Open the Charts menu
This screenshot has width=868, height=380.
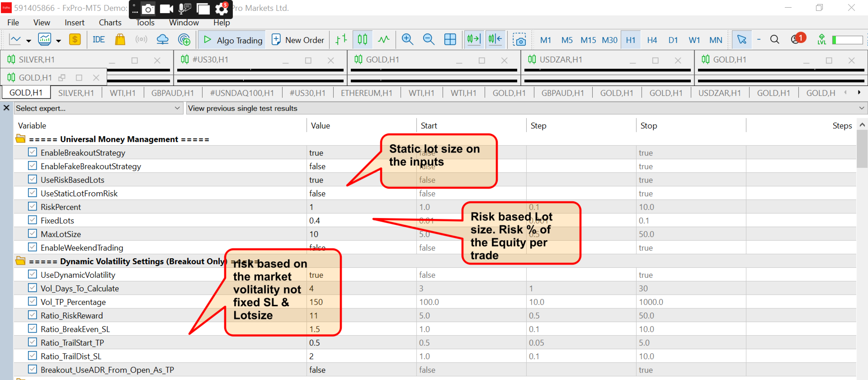[x=110, y=23]
